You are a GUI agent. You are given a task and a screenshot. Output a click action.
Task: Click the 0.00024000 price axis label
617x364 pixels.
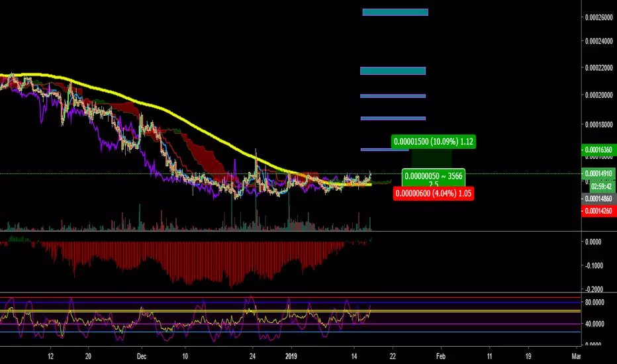(x=599, y=41)
